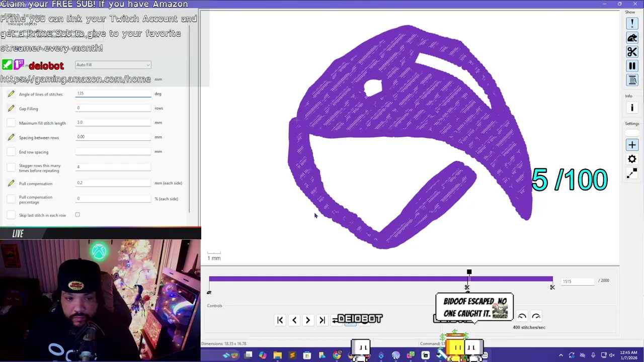Click the purple stitch progress bar
Screen dimensions: 644x362
(x=381, y=279)
